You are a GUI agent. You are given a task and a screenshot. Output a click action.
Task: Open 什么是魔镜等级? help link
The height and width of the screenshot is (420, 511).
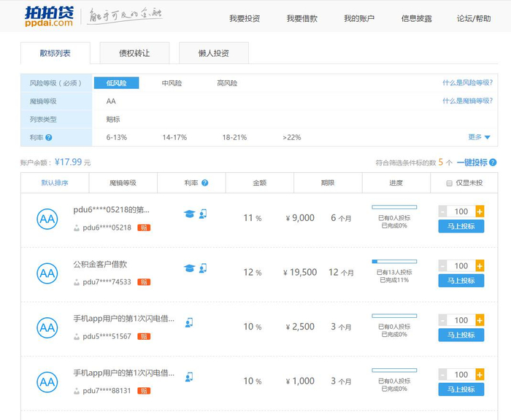(467, 101)
